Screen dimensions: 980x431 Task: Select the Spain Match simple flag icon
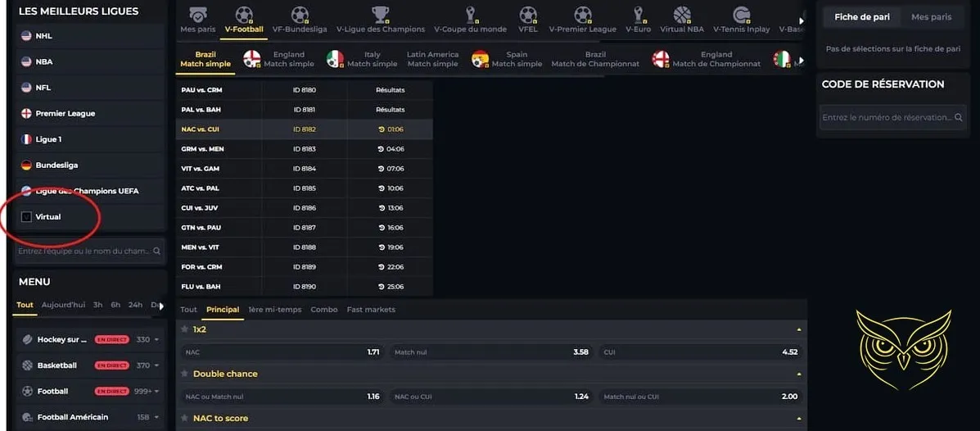(x=481, y=59)
